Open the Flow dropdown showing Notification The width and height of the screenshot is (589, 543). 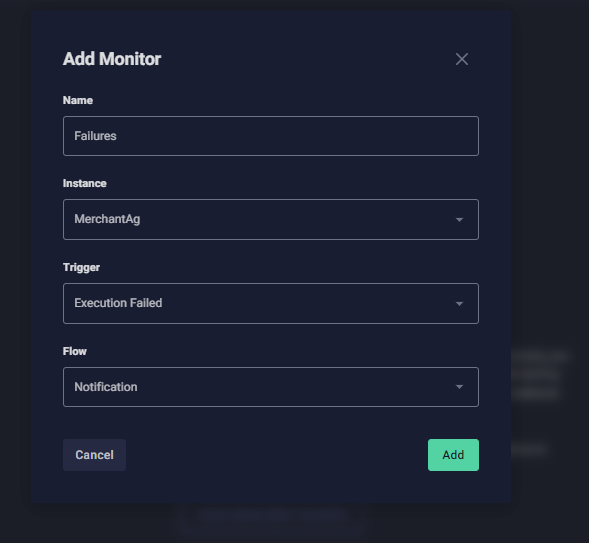[x=271, y=387]
